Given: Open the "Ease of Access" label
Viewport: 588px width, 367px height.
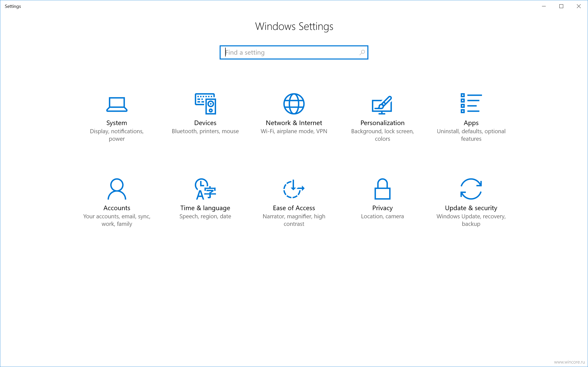Looking at the screenshot, I should point(294,208).
